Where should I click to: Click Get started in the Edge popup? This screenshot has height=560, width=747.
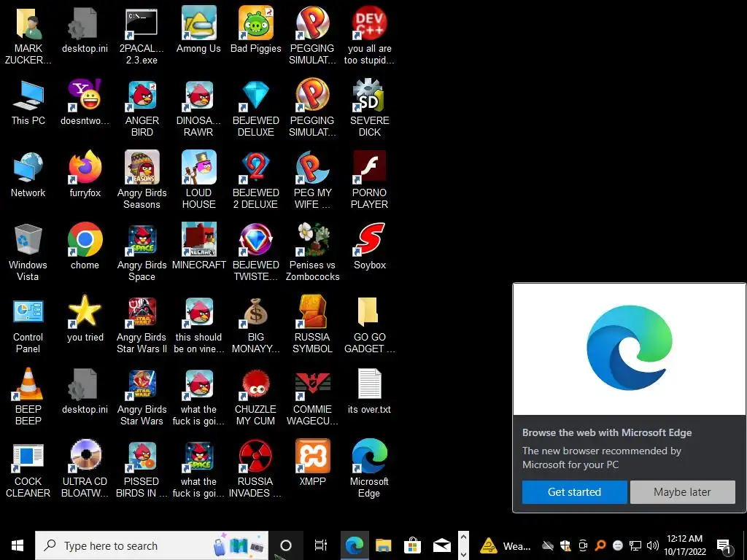[575, 492]
